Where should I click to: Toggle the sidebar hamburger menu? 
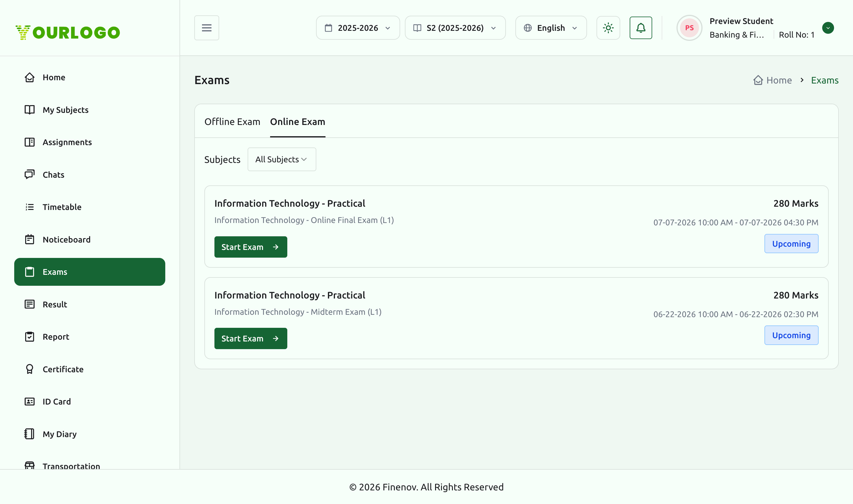206,28
